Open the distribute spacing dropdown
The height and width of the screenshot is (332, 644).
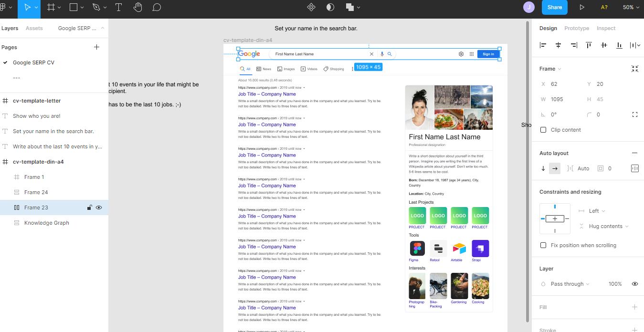[634, 45]
